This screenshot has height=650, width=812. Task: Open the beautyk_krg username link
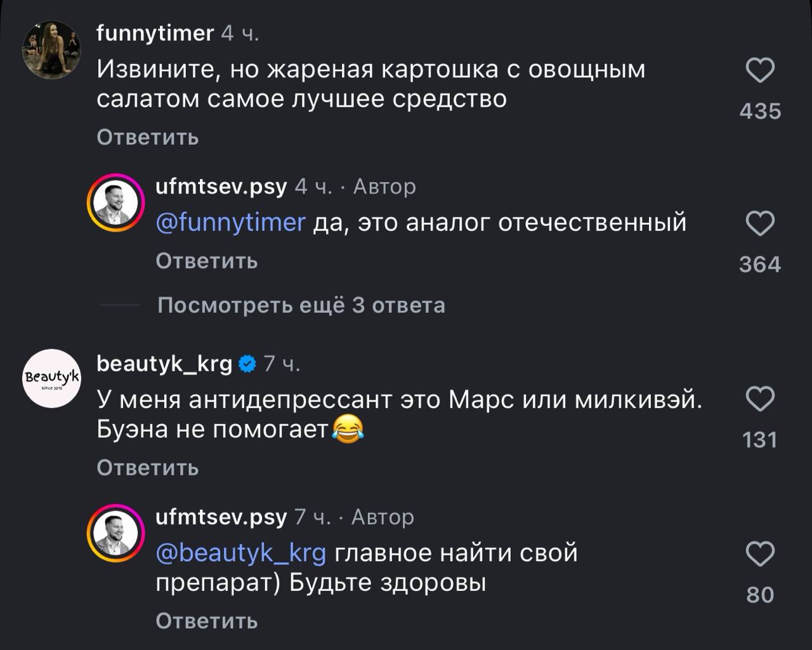[164, 363]
